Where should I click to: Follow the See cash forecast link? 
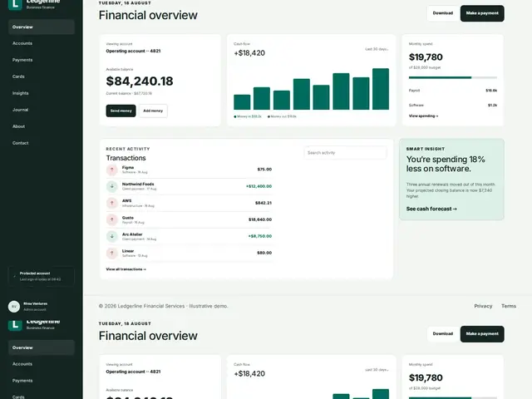point(431,209)
